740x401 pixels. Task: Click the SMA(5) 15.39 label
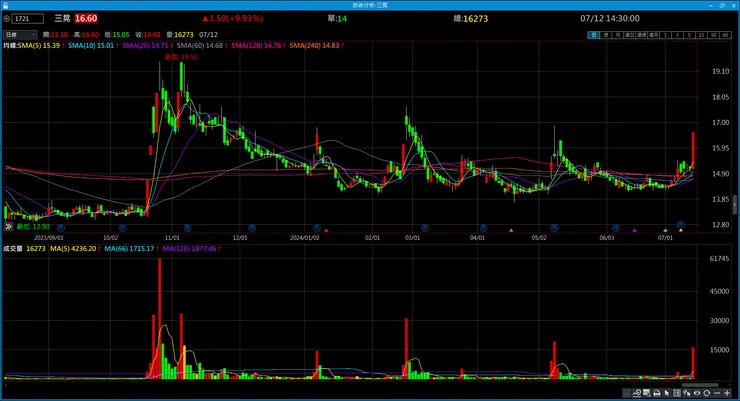[39, 46]
